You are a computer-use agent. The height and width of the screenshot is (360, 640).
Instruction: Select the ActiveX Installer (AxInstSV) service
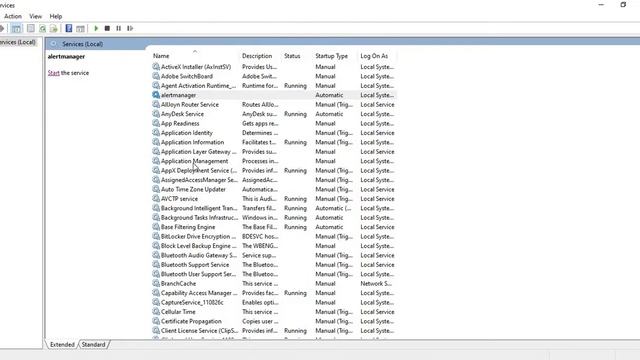coord(273,67)
